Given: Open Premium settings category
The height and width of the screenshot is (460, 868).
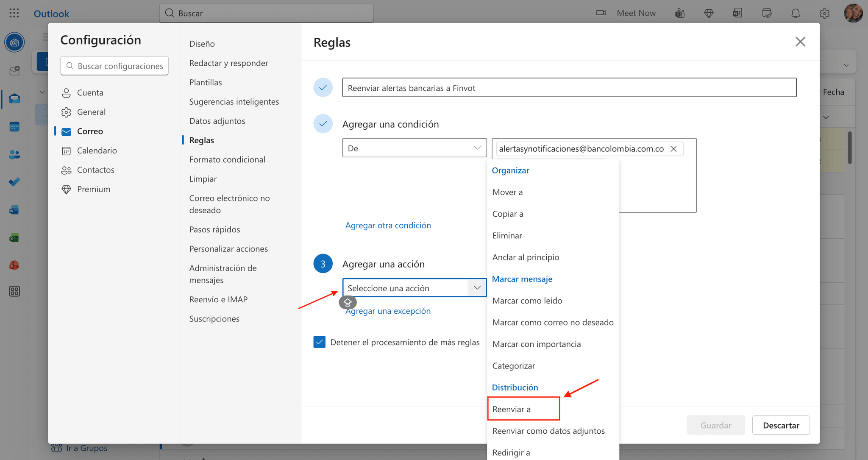Looking at the screenshot, I should (114, 189).
